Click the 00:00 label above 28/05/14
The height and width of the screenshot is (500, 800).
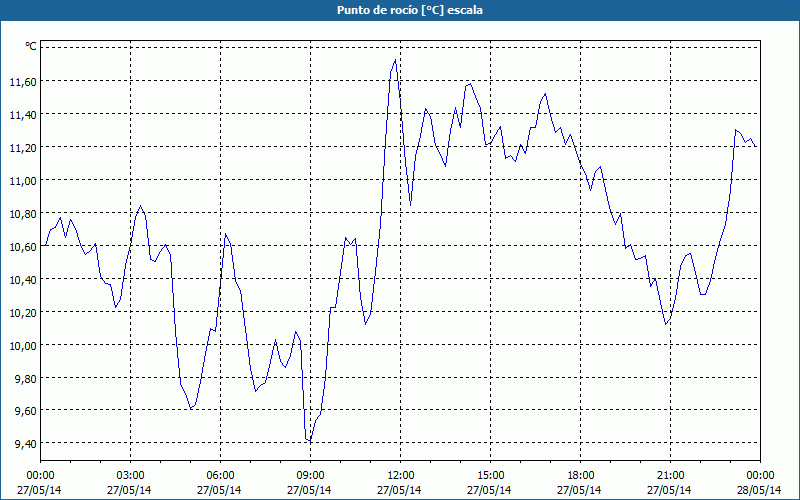(760, 476)
